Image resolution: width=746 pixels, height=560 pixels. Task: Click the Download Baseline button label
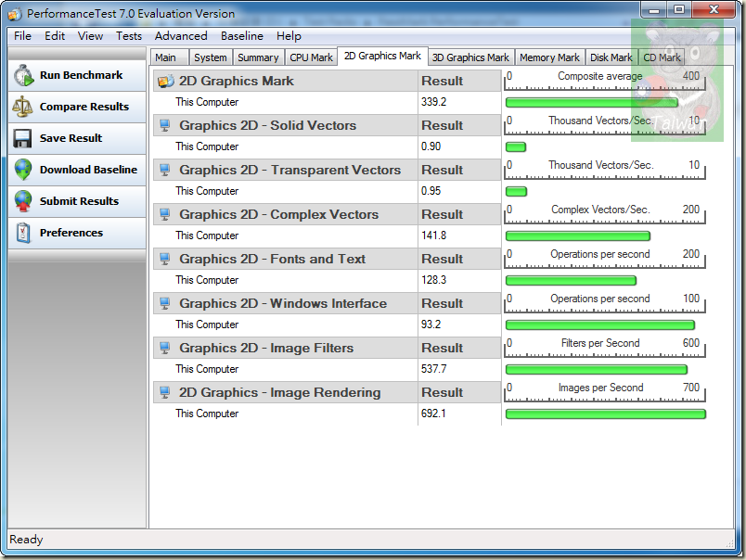[88, 170]
